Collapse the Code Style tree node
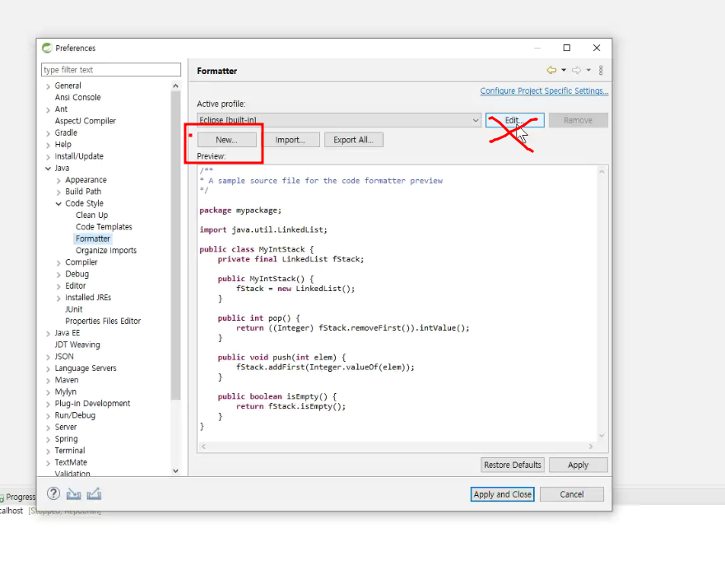The image size is (725, 588). (58, 204)
